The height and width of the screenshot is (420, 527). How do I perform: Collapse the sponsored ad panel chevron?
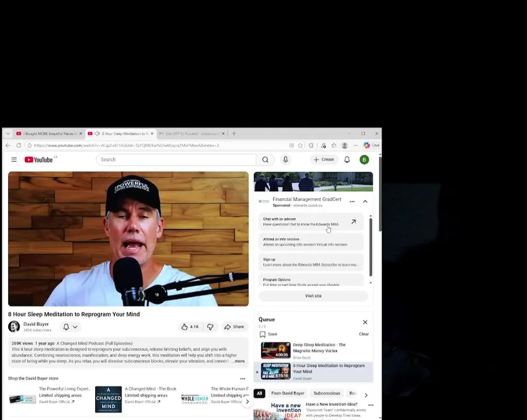(365, 202)
